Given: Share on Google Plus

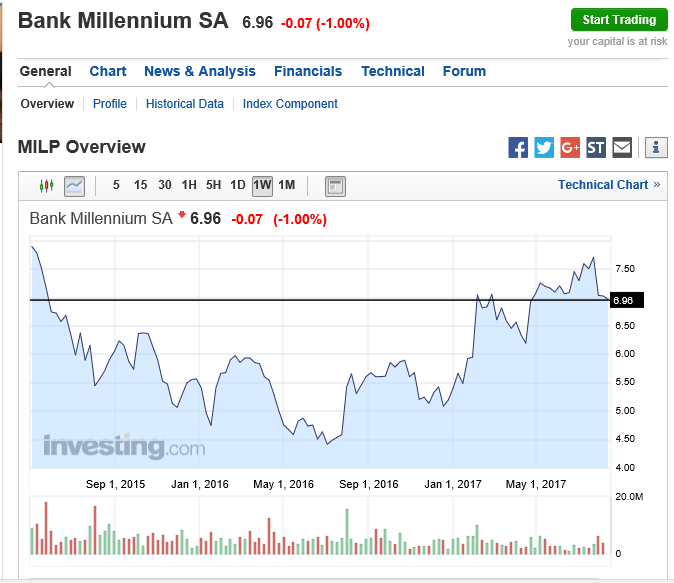Looking at the screenshot, I should pos(570,147).
